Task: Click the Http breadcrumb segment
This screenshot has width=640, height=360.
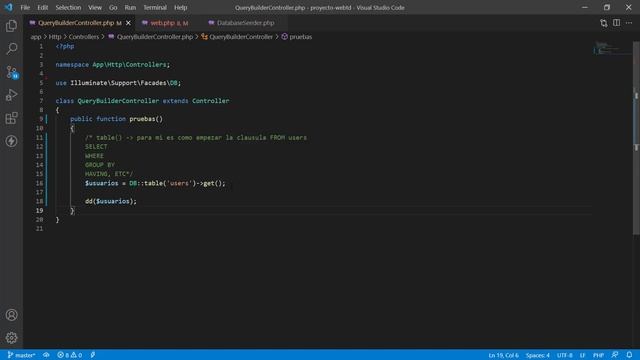Action: pos(55,37)
